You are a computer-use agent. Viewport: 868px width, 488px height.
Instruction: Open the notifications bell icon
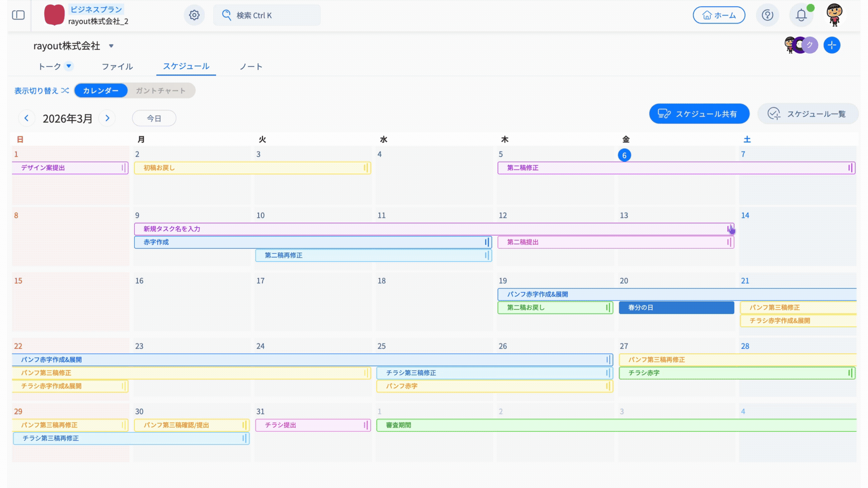coord(801,15)
